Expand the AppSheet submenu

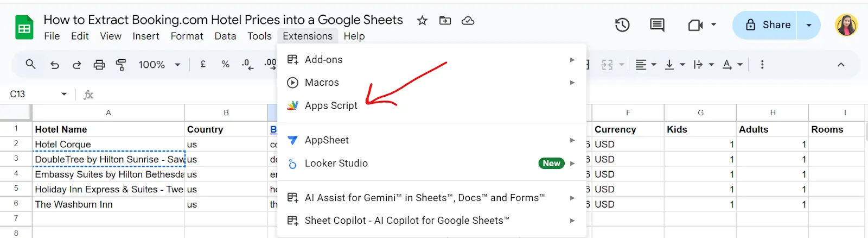click(432, 140)
